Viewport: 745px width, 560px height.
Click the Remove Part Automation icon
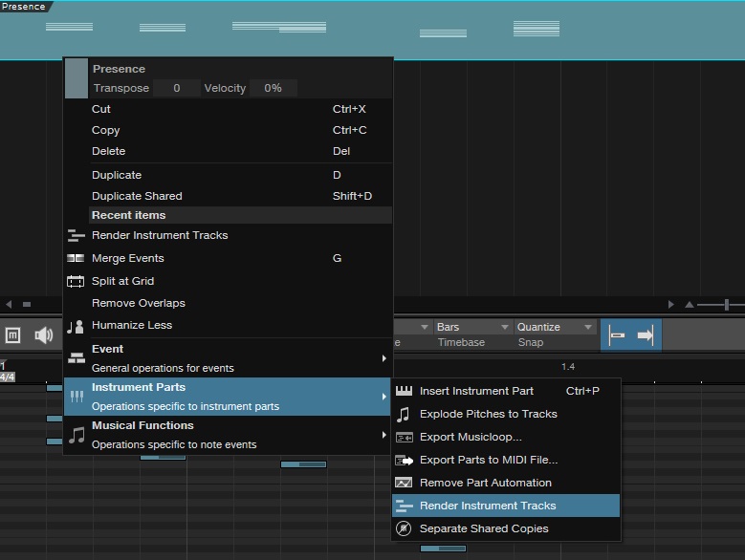(x=404, y=484)
